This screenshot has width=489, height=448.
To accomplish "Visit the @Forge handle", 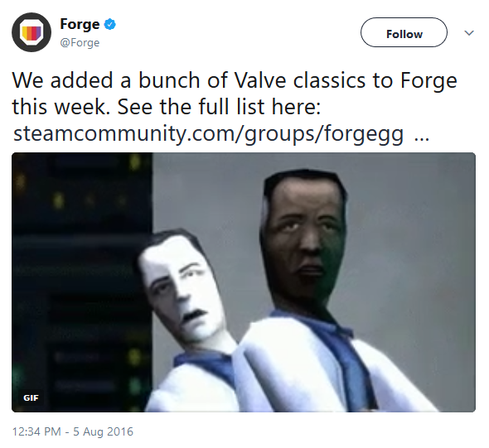I will tap(80, 42).
